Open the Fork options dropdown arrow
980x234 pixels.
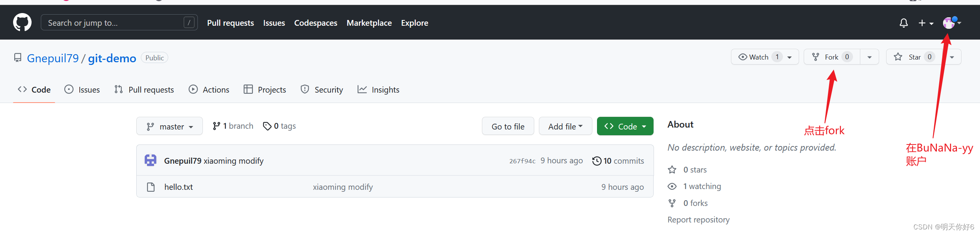click(869, 57)
